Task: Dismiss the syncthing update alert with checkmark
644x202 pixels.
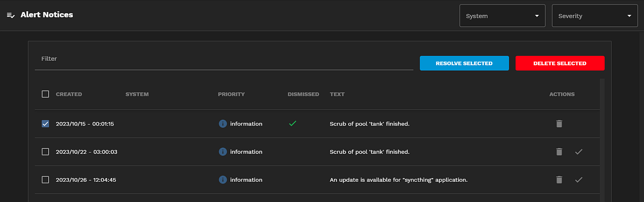Action: click(x=579, y=180)
